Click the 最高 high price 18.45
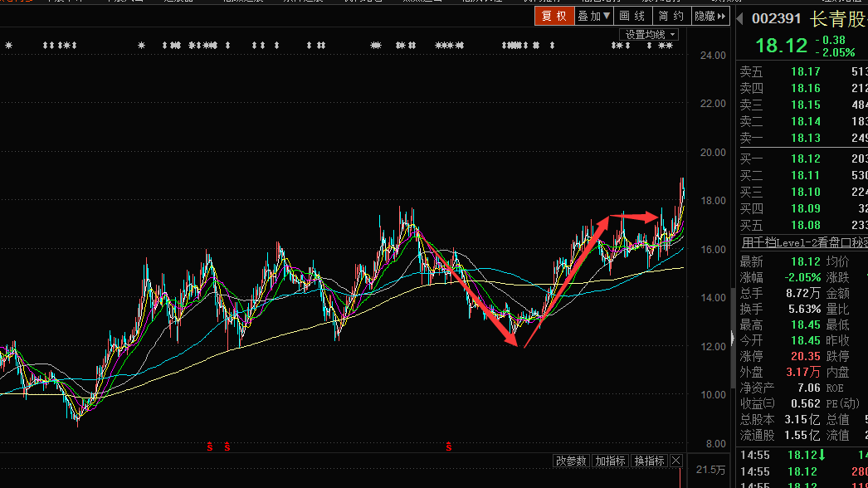 806,325
